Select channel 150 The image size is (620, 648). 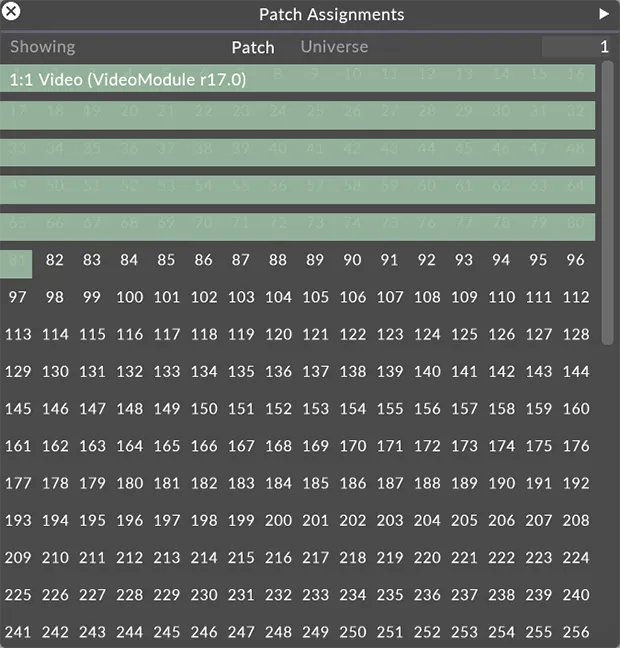[204, 409]
